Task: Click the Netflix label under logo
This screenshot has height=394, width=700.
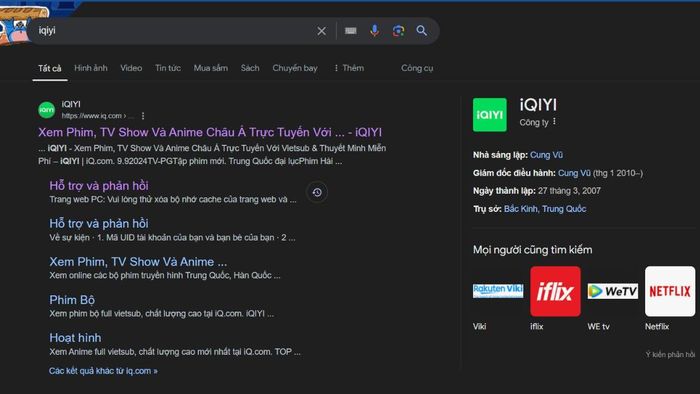Action: 657,327
